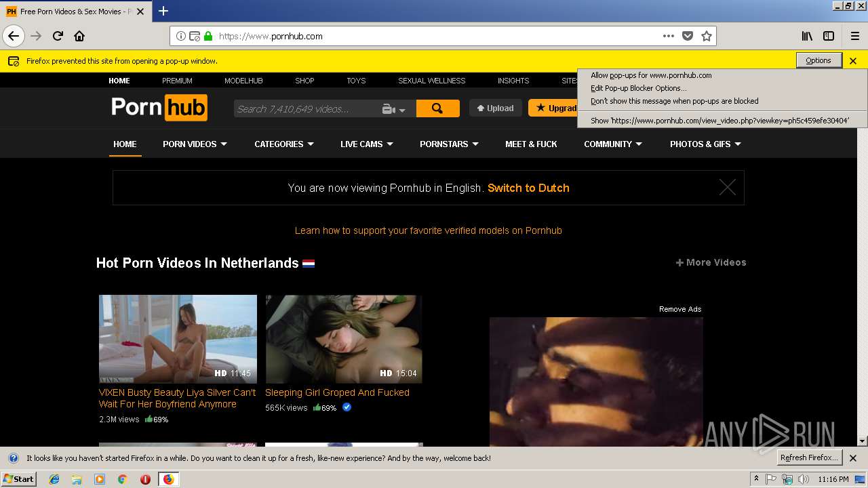Open the page actions three-dot menu
Screen dimensions: 868x488
(x=669, y=36)
